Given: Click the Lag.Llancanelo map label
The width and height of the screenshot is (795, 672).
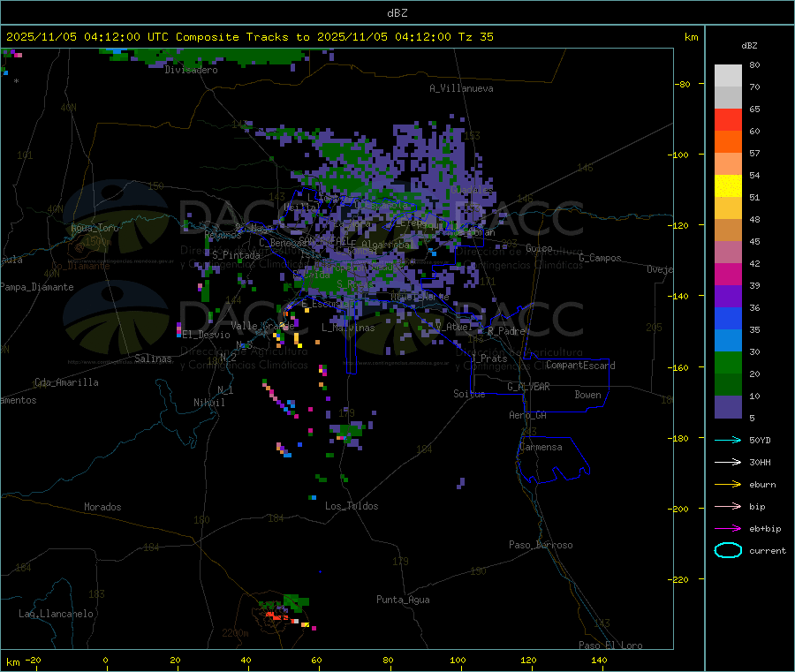Looking at the screenshot, I should click(x=57, y=614).
